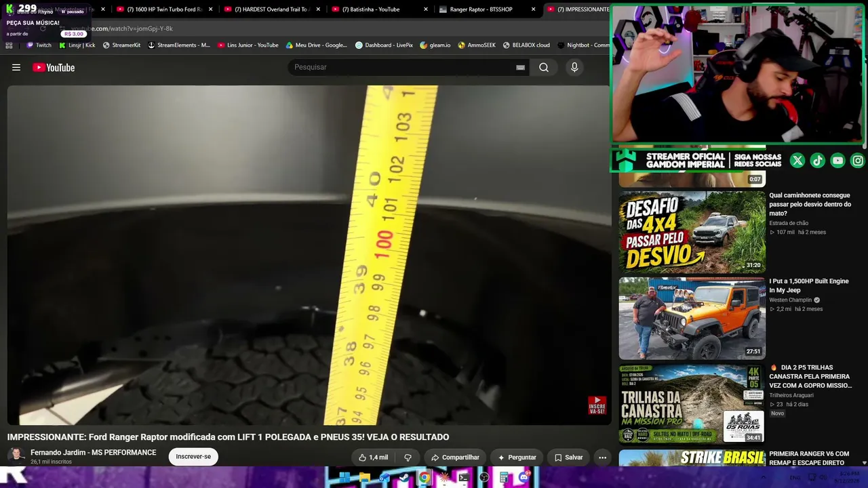
Task: Switch to HARDEST Overland Trail tab
Action: [271, 9]
